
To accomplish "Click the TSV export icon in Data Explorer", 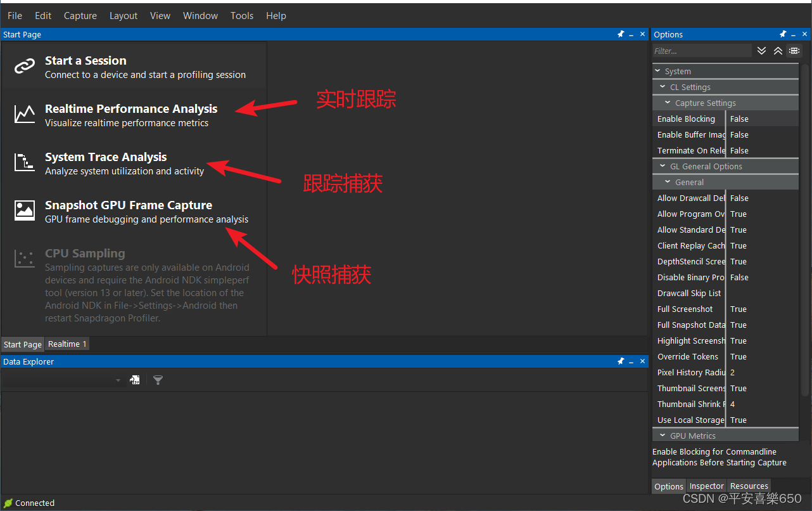I will (x=135, y=379).
